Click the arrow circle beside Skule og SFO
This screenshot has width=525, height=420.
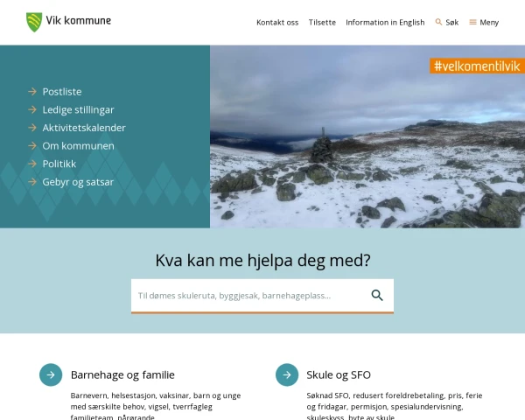pyautogui.click(x=287, y=374)
